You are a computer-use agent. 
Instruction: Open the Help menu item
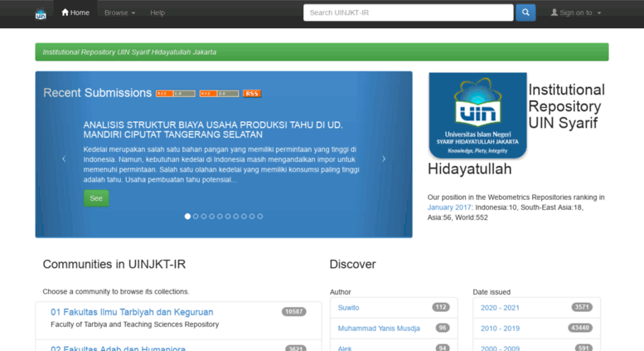[157, 12]
